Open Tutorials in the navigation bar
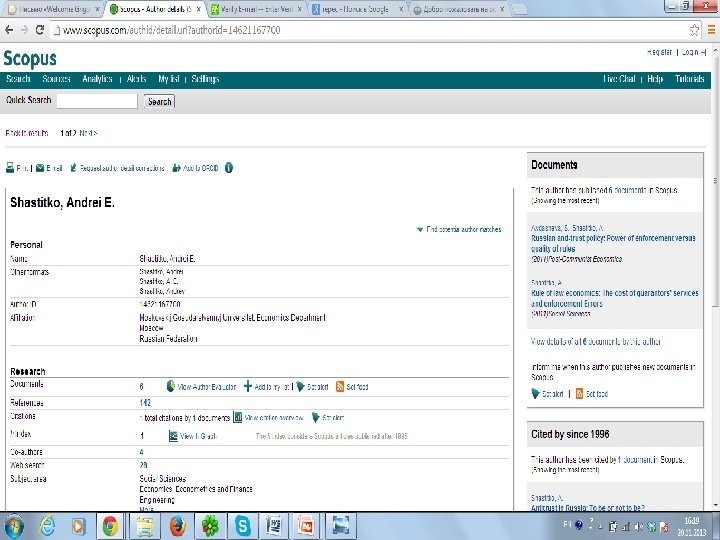This screenshot has width=720, height=540. pos(690,79)
